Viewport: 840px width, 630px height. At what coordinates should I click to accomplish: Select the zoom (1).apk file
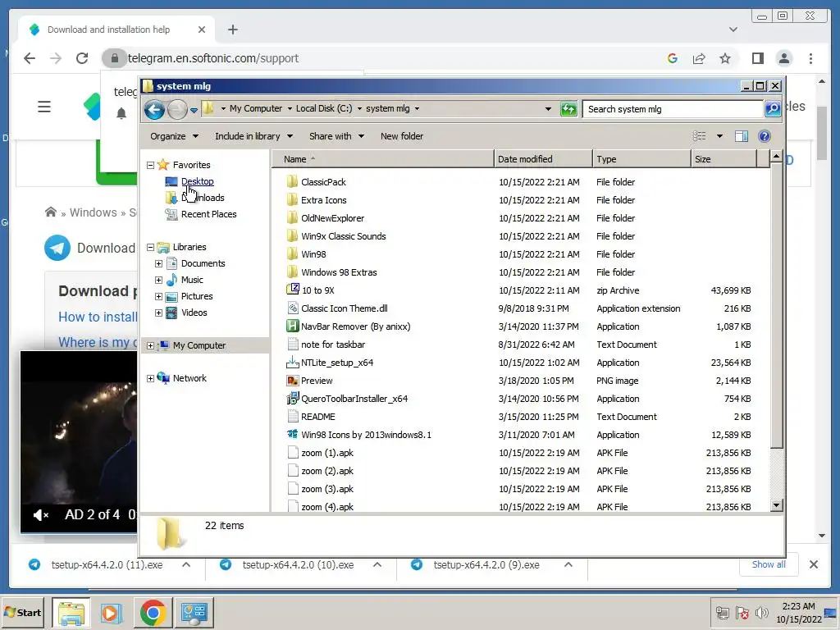pyautogui.click(x=326, y=453)
